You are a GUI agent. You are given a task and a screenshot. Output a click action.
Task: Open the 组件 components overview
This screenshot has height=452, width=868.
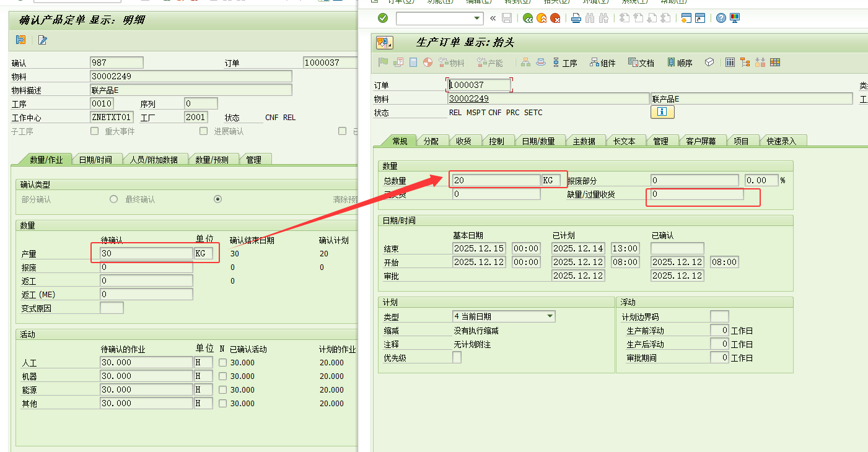(602, 63)
